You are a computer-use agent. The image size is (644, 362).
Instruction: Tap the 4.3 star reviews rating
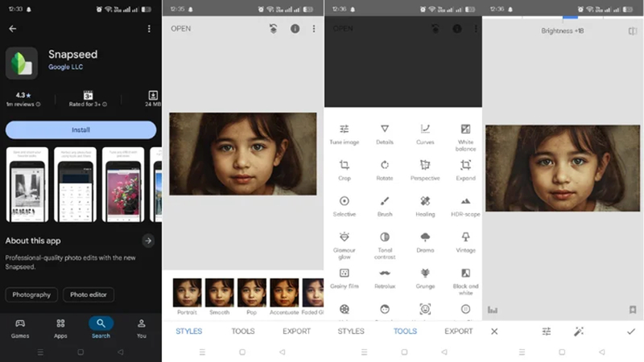(23, 99)
